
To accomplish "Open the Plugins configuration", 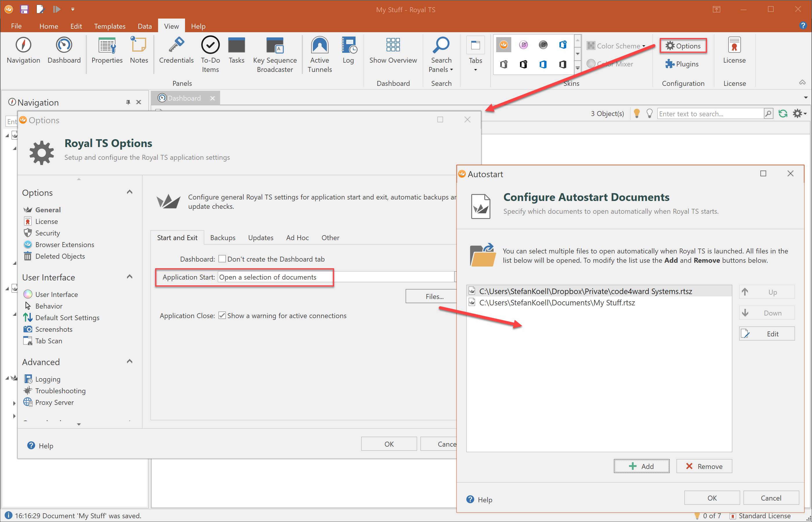I will [682, 64].
